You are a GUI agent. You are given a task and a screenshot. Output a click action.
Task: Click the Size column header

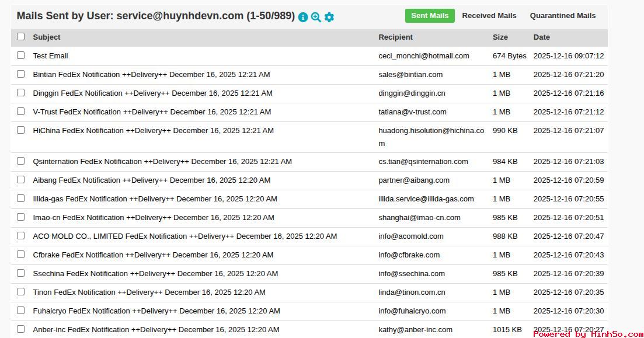(500, 37)
